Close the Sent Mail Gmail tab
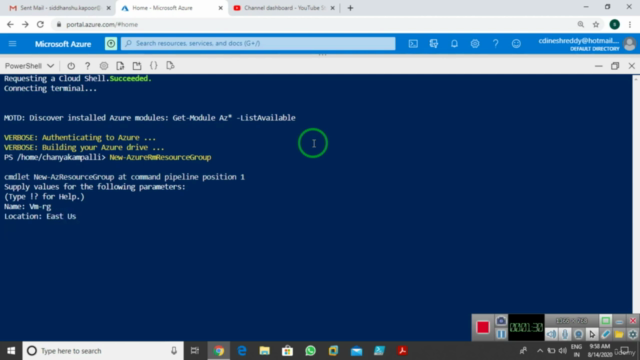Screen dimensions: 640x360 109,8
